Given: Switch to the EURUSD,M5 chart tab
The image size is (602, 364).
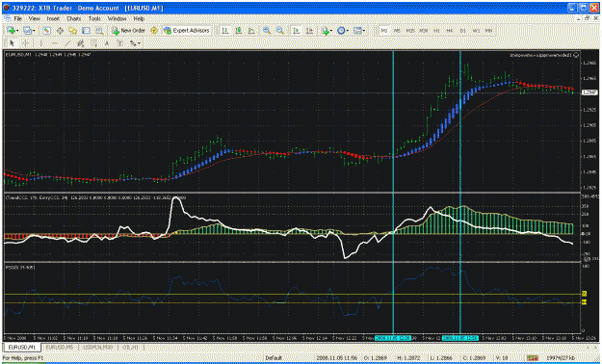Looking at the screenshot, I should pos(60,347).
